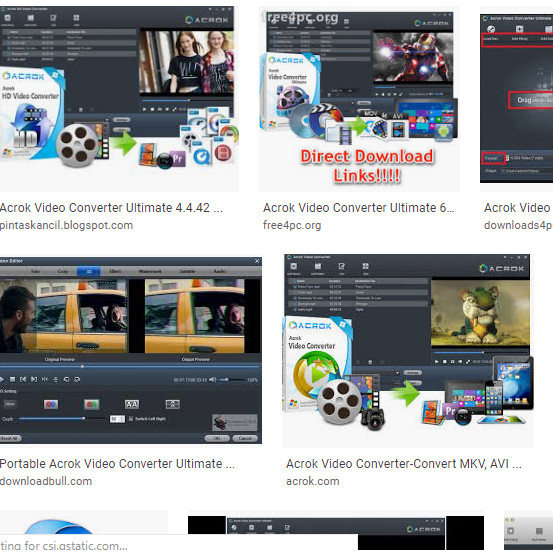Visit the free4pc.org source link
The height and width of the screenshot is (553, 553).
coord(292,225)
